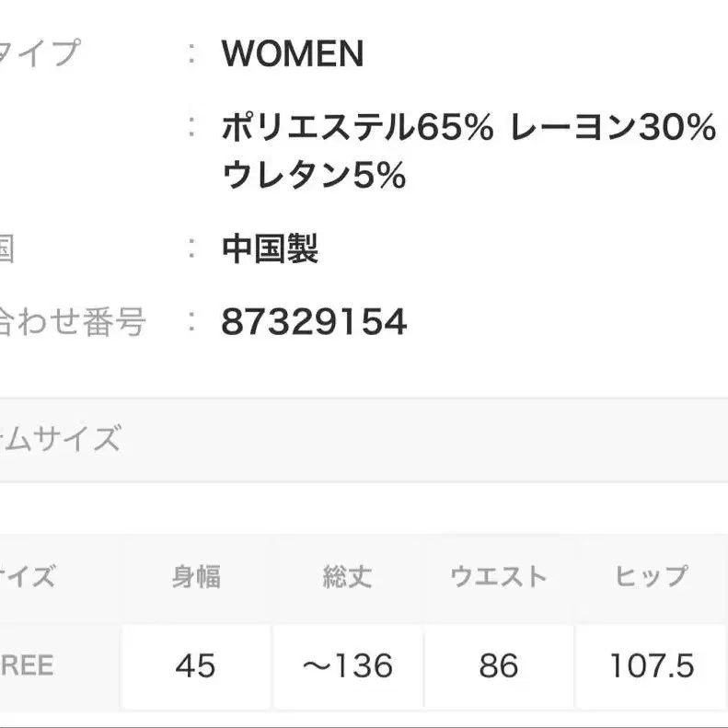Click the ウエスト column header

498,577
